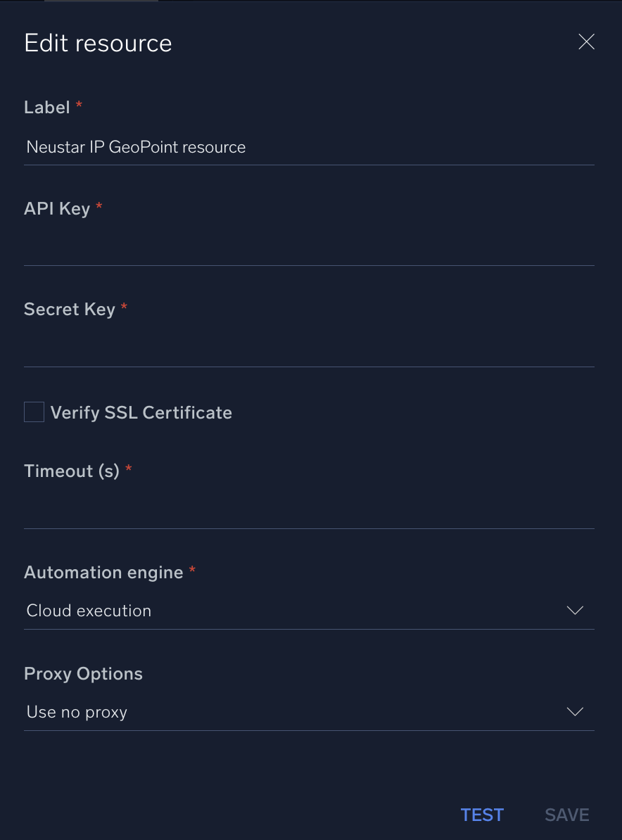Click the Automation engine field label
622x840 pixels.
[x=103, y=572]
